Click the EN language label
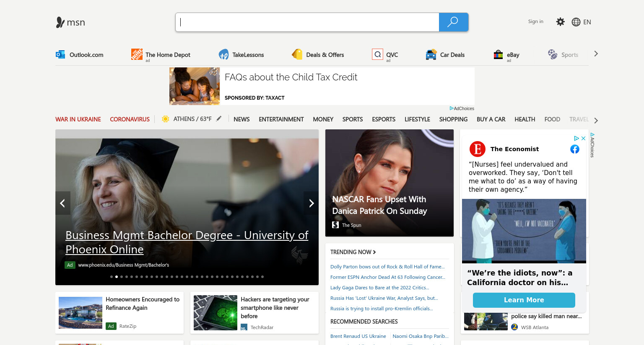Screen dimensions: 644x345 pyautogui.click(x=587, y=22)
